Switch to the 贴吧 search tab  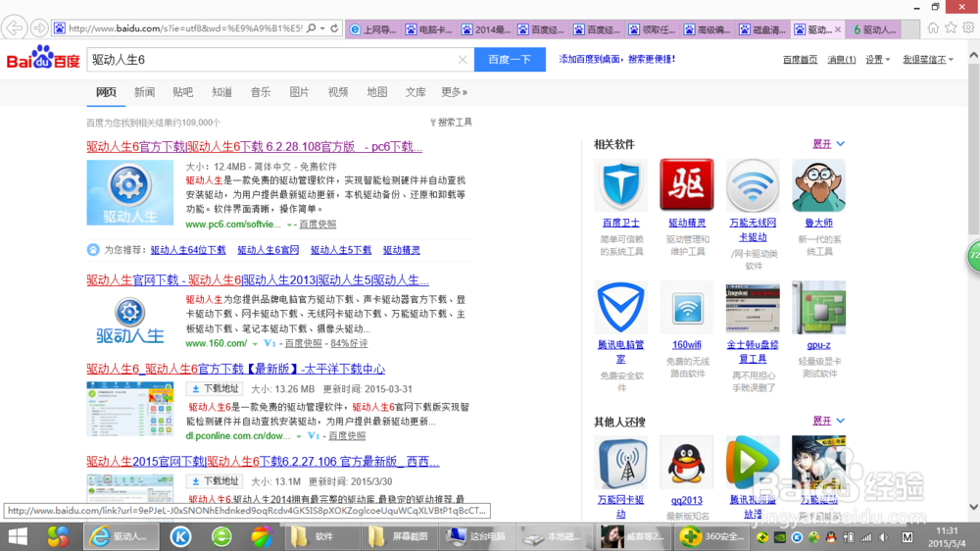183,92
